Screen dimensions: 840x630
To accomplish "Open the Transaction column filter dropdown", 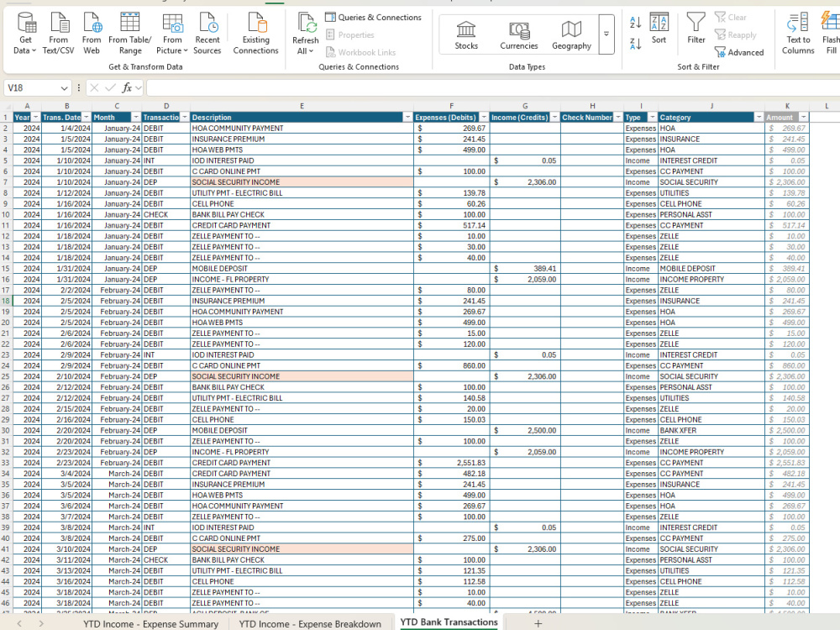I will pos(185,118).
